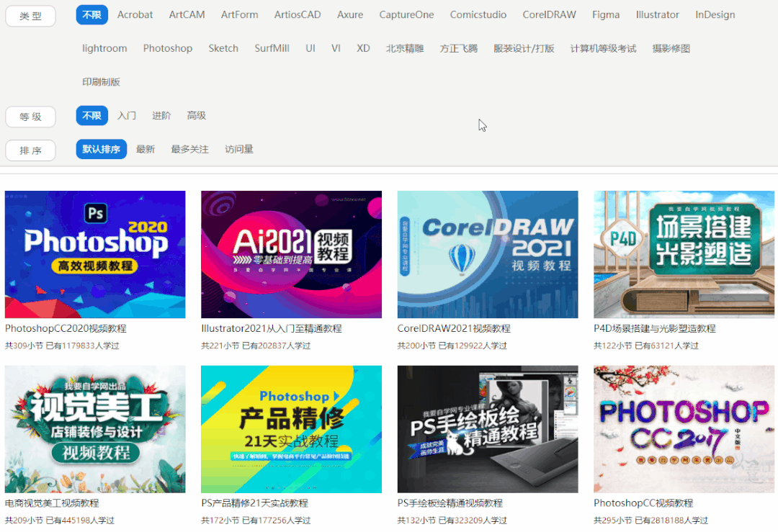This screenshot has height=532, width=778.
Task: Click the 等级 category label button
Action: point(30,117)
